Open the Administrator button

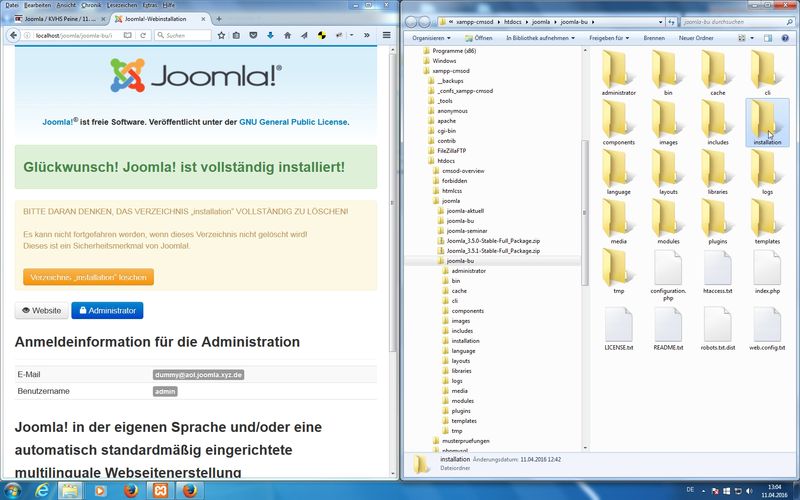pyautogui.click(x=107, y=310)
